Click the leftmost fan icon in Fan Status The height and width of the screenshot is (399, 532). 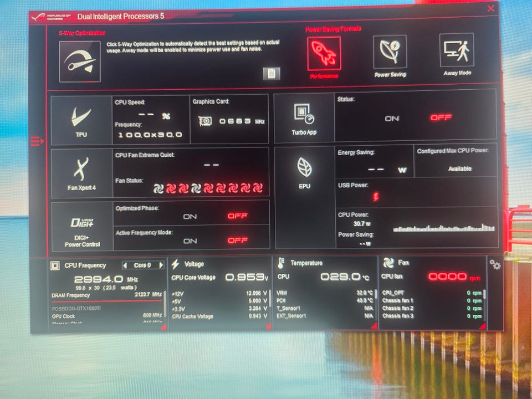(x=158, y=188)
